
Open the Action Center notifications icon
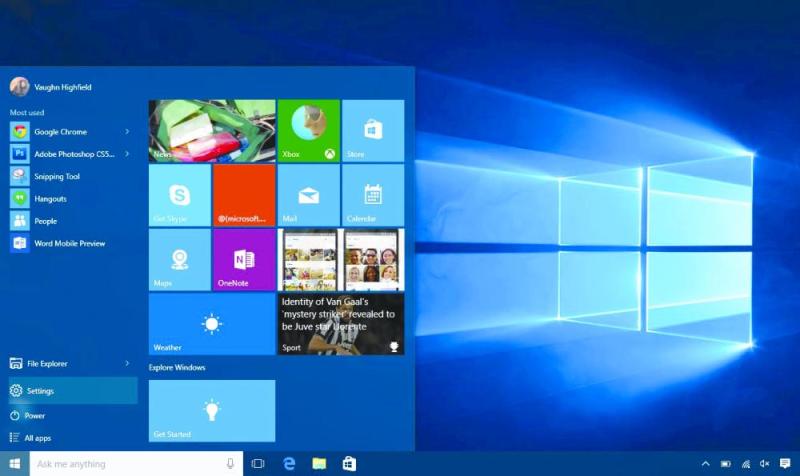tap(785, 463)
